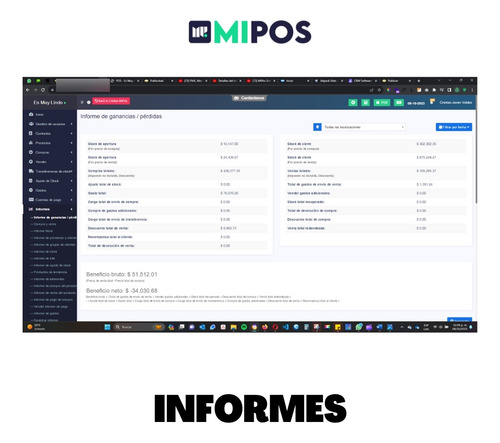Click the red button in the top header
This screenshot has width=500, height=443.
111,101
